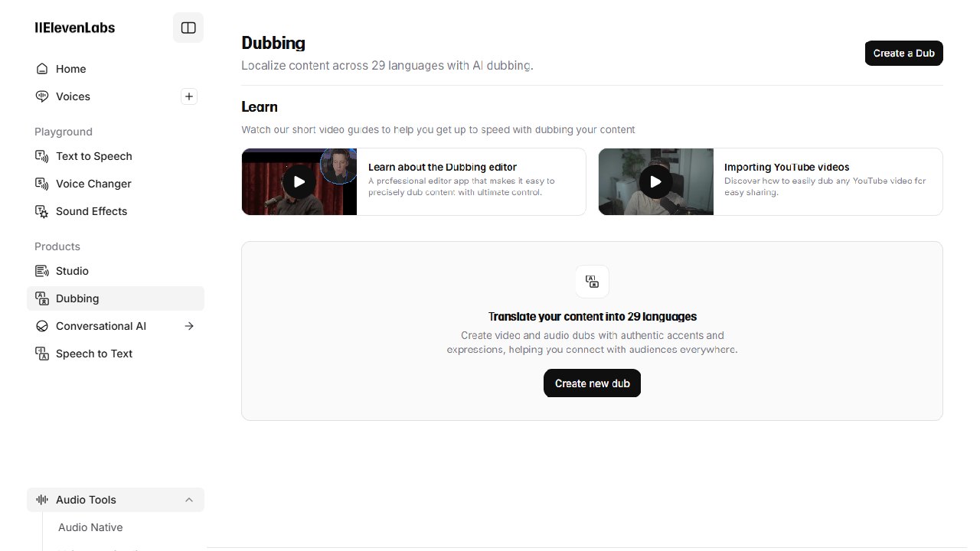The image size is (980, 551).
Task: Open the Home page
Action: tap(116, 69)
